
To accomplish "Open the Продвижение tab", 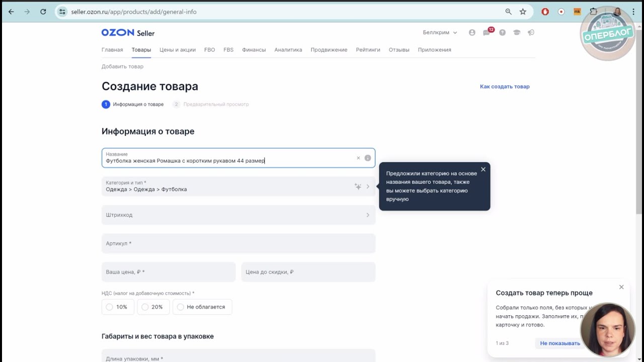I will pos(329,50).
